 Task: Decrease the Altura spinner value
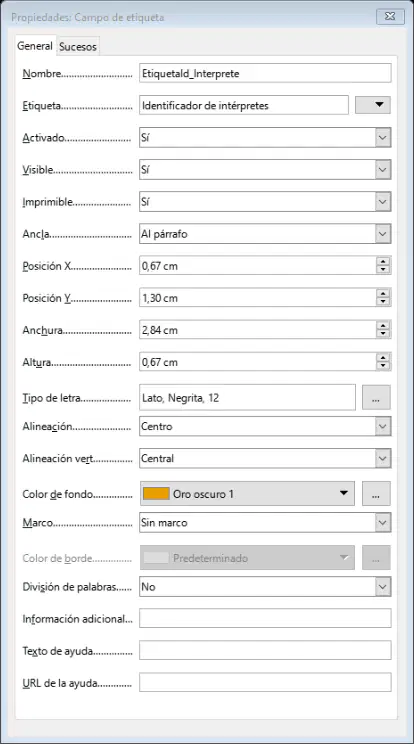point(383,366)
